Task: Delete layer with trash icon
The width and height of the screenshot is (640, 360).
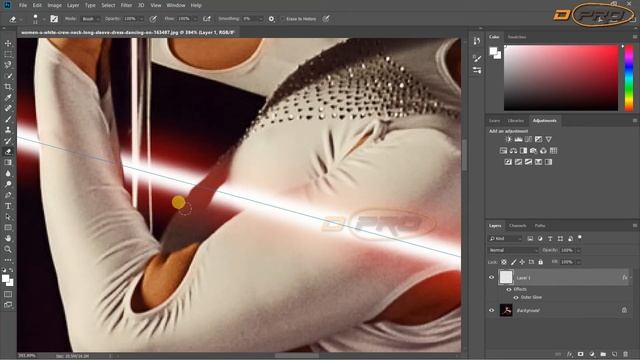Action: (x=626, y=354)
